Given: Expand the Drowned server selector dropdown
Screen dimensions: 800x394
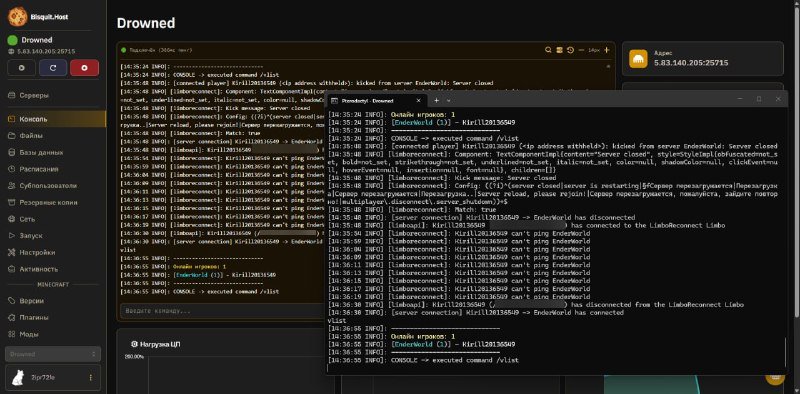Looking at the screenshot, I should coord(53,354).
